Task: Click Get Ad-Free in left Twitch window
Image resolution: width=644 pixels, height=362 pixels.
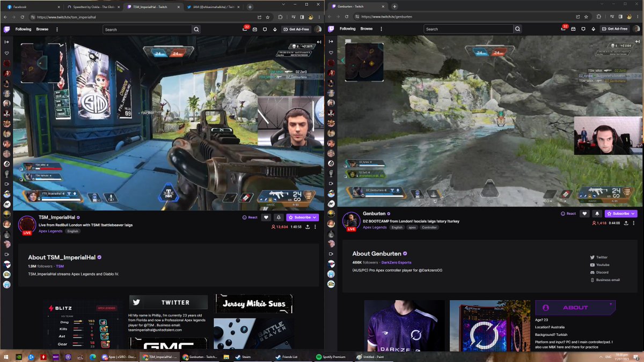Action: click(296, 29)
